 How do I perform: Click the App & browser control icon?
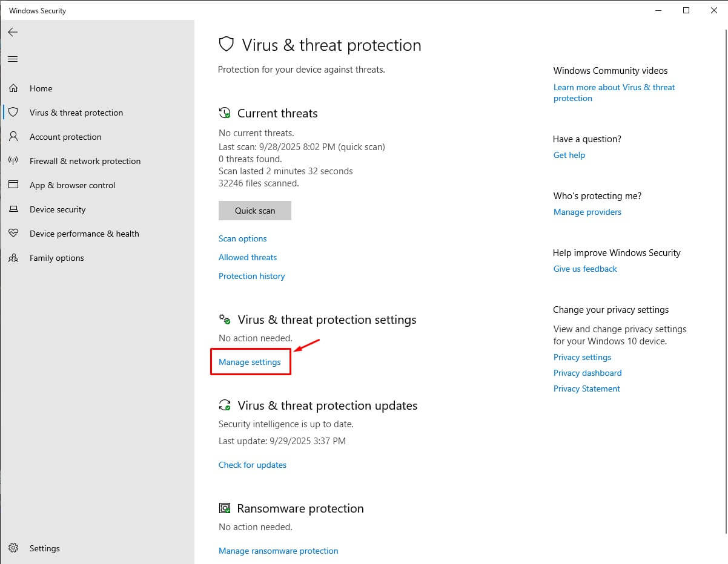(13, 185)
